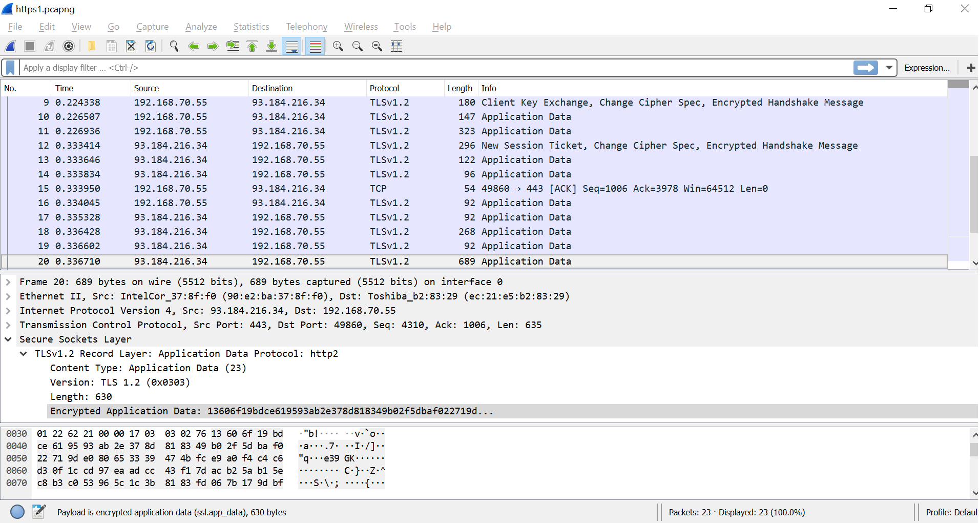Go to specified packet icon
The image size is (980, 523).
pos(233,47)
